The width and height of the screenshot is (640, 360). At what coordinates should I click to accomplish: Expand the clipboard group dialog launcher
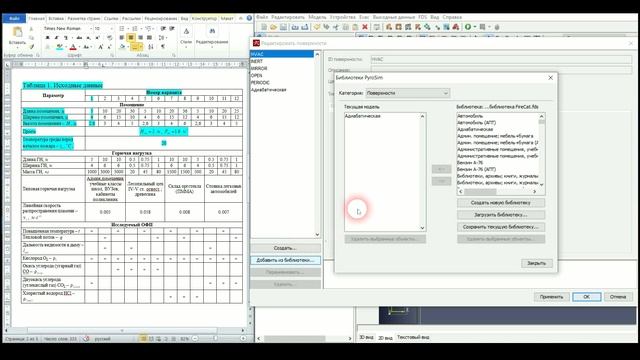tap(38, 55)
